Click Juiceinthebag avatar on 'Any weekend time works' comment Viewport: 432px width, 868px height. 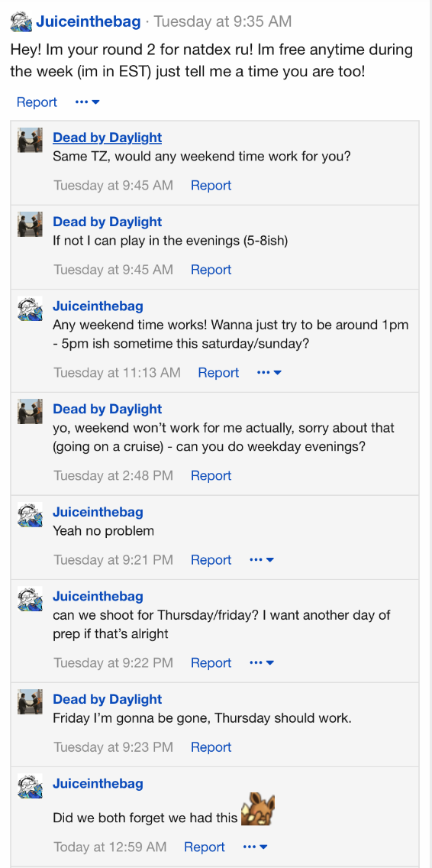pyautogui.click(x=30, y=309)
